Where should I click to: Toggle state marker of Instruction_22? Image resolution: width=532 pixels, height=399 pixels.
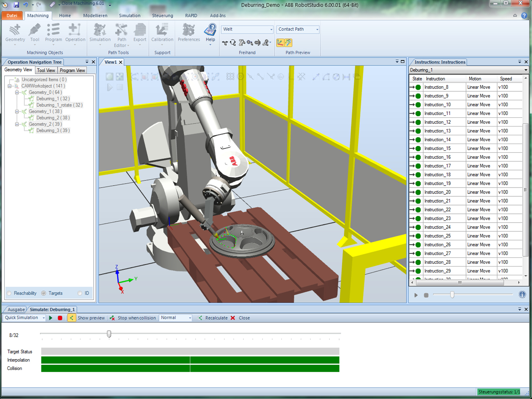pyautogui.click(x=418, y=210)
